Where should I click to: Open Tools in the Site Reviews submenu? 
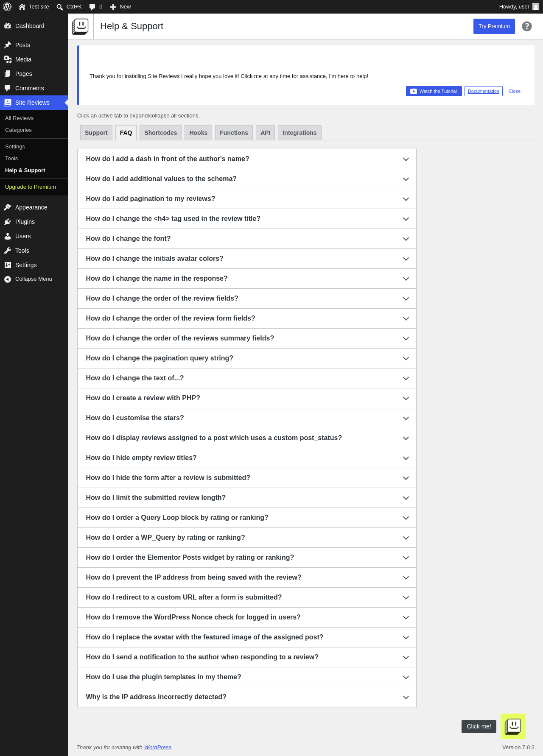coord(34,159)
